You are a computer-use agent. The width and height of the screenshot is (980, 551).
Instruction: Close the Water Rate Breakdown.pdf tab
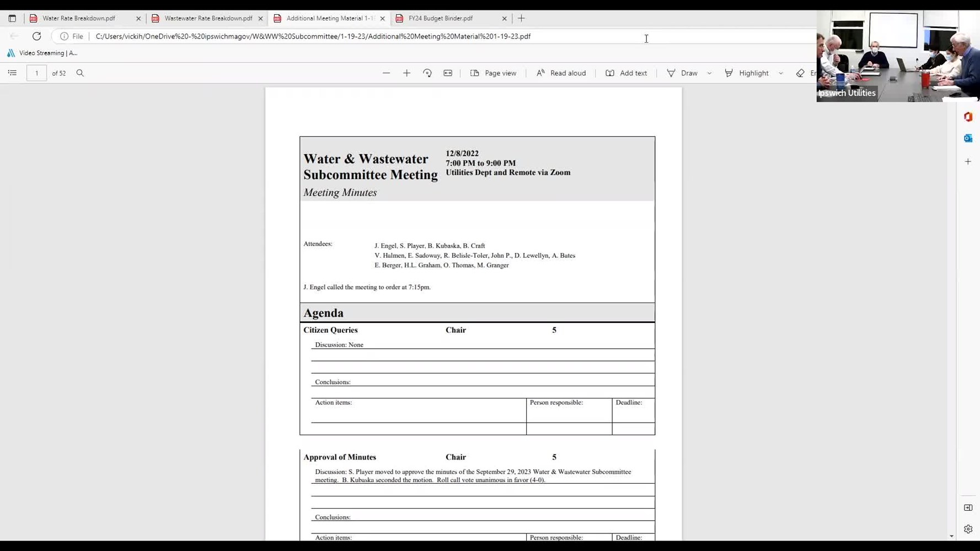pos(138,18)
